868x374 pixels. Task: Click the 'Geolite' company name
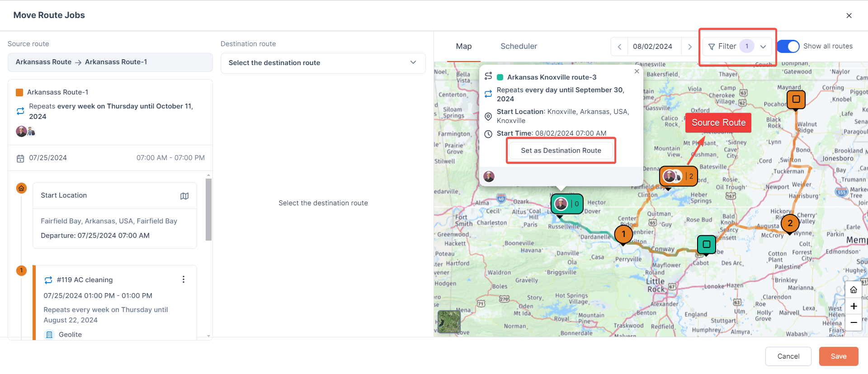[70, 335]
